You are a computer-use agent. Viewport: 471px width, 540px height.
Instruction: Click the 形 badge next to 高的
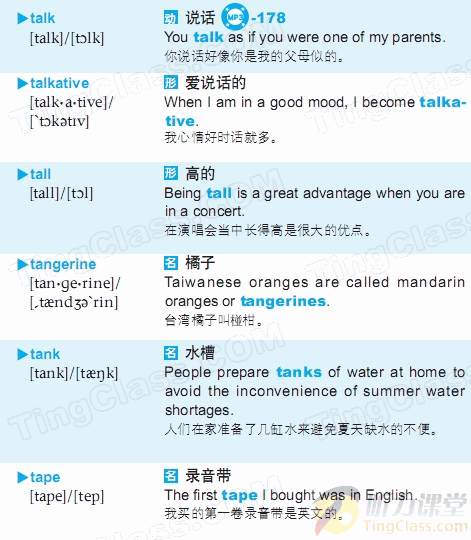pos(171,173)
